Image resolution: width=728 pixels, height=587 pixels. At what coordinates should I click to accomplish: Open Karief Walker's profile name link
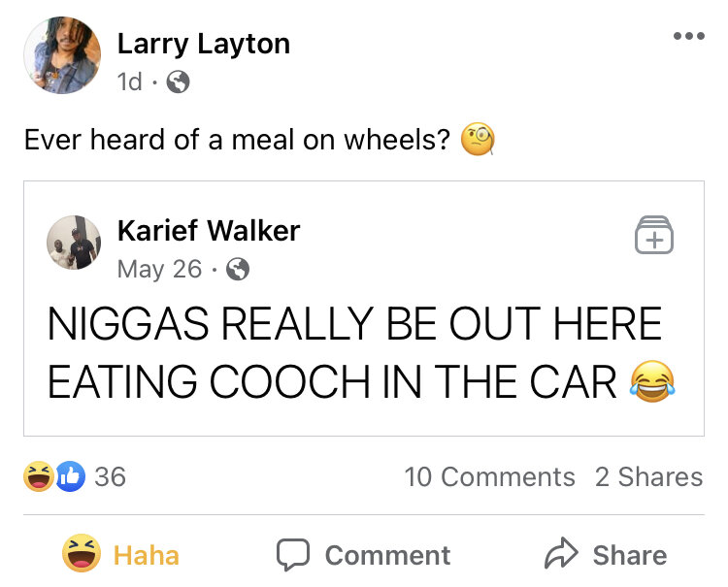click(x=208, y=231)
